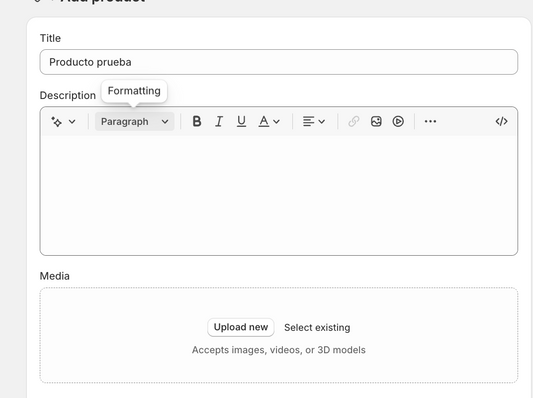This screenshot has height=398, width=533.
Task: Open the Paragraph formatting dropdown
Action: 135,121
